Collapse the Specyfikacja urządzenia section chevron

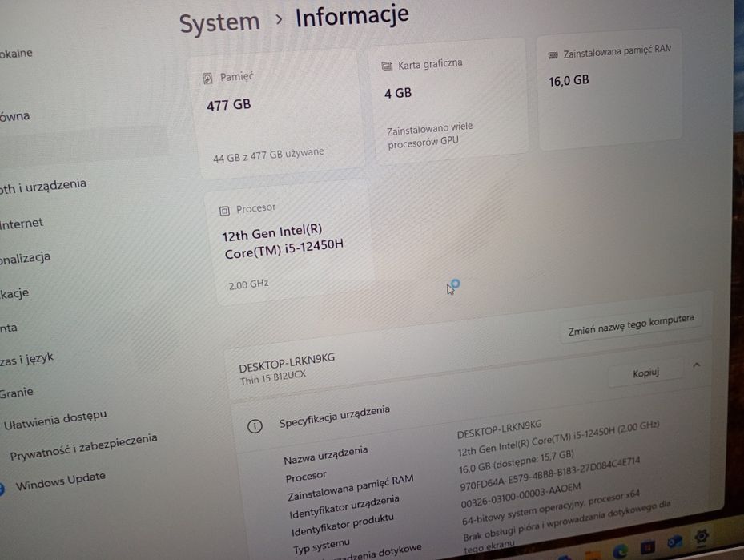[697, 365]
